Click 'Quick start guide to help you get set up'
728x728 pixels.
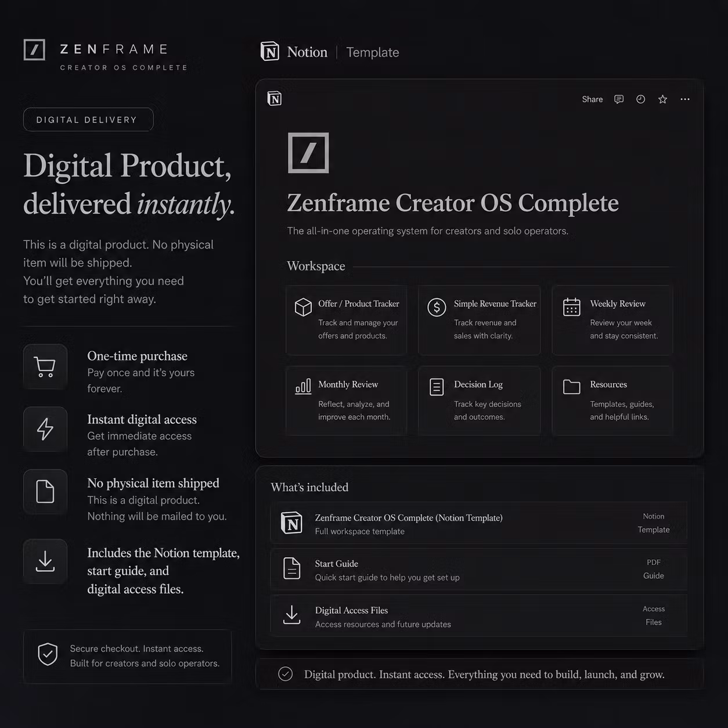387,578
